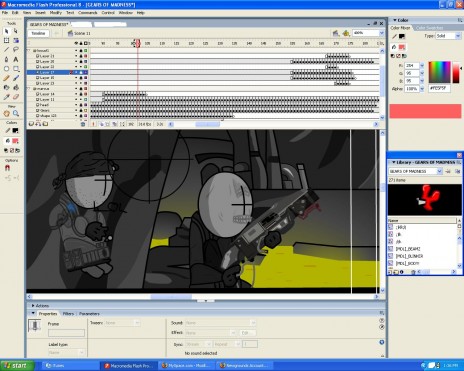Lock all layers via padlock header
The image size is (464, 371).
[81, 43]
